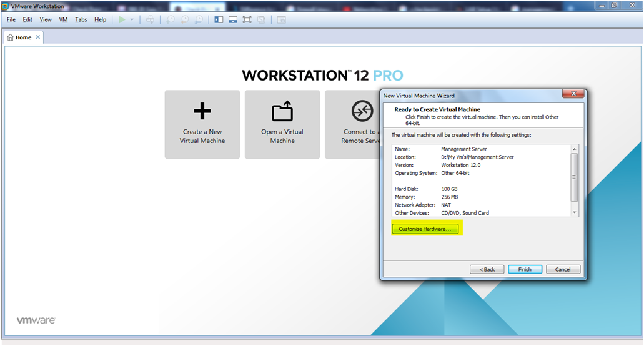Click the folder icon on Open tile
The image size is (644, 346).
pyautogui.click(x=282, y=111)
